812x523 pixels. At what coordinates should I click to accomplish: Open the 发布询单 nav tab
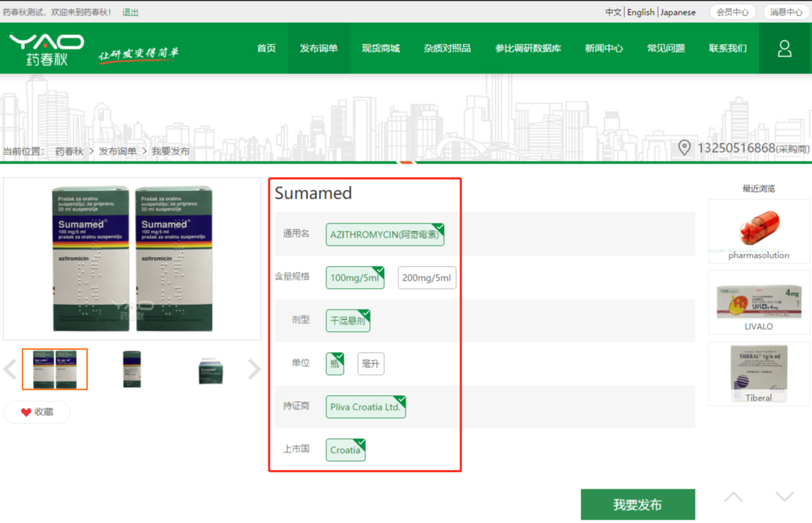point(319,48)
